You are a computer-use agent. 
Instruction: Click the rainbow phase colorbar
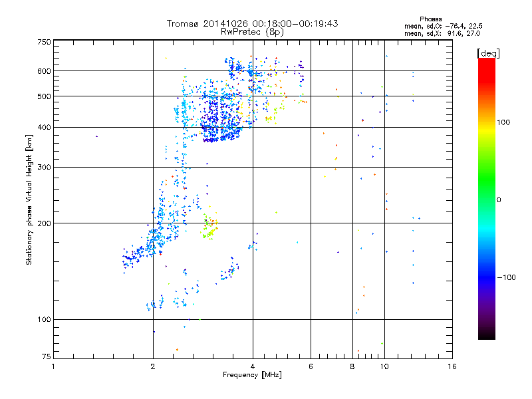pyautogui.click(x=487, y=198)
